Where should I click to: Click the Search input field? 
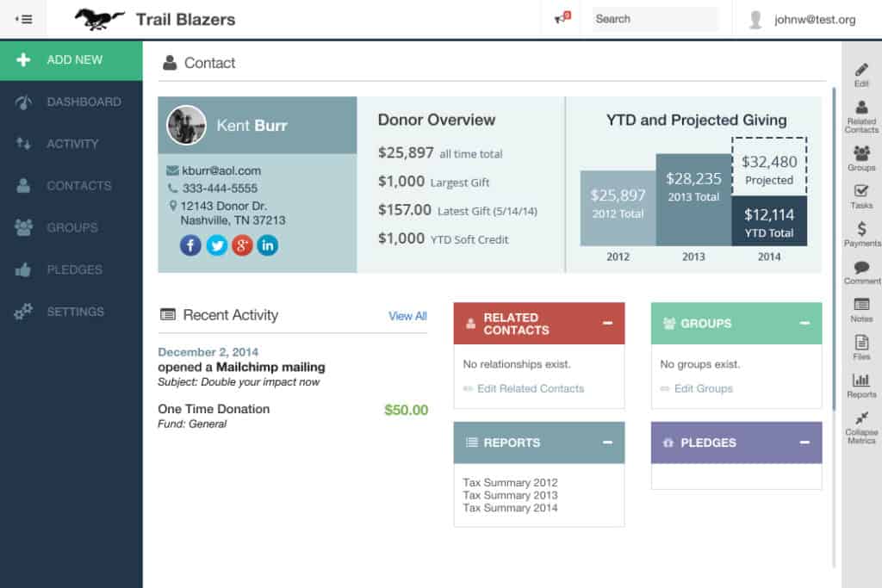pos(655,19)
